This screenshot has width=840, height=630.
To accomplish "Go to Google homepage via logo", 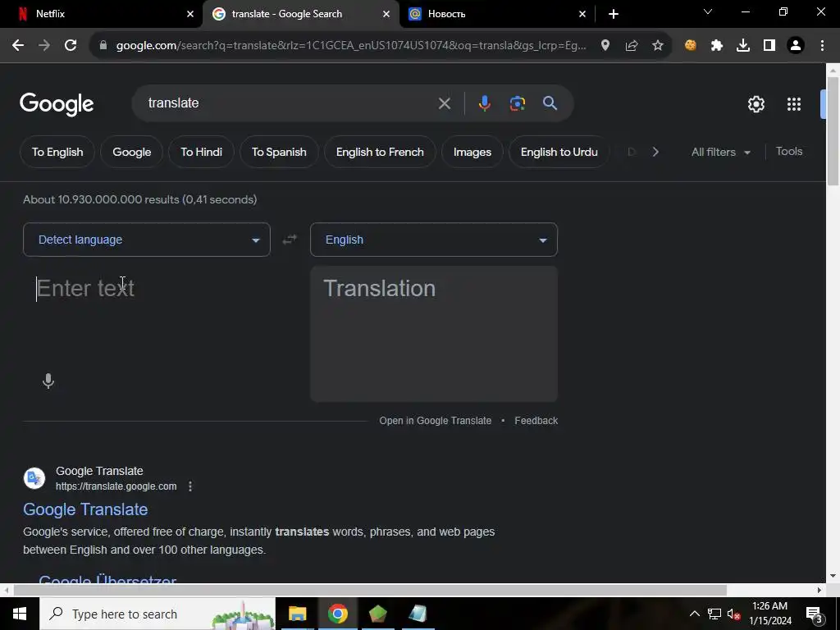I will click(57, 104).
